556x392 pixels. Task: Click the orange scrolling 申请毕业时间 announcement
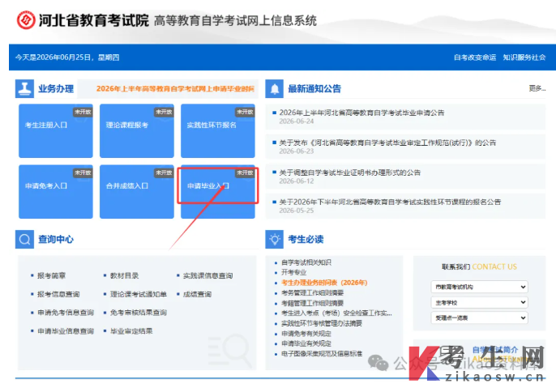(175, 88)
